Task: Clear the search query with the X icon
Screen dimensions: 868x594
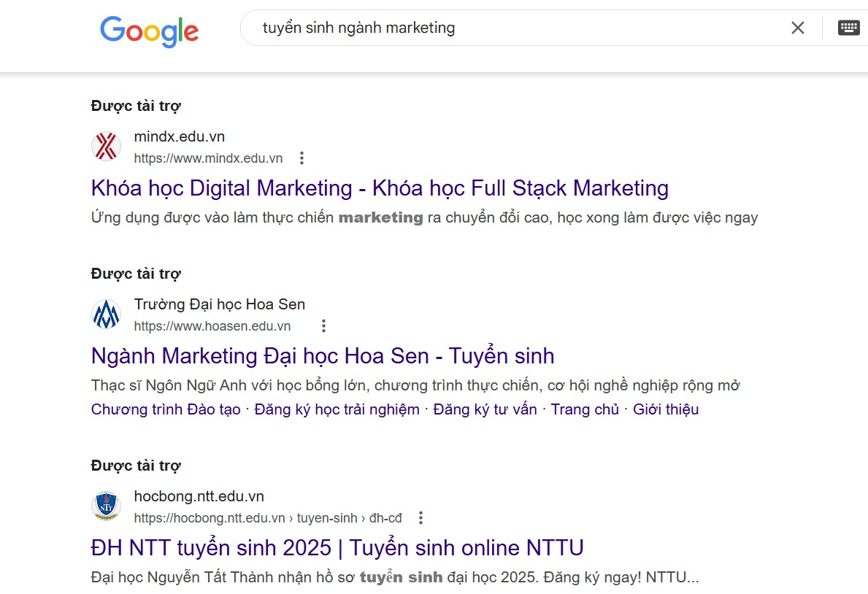Action: point(798,28)
